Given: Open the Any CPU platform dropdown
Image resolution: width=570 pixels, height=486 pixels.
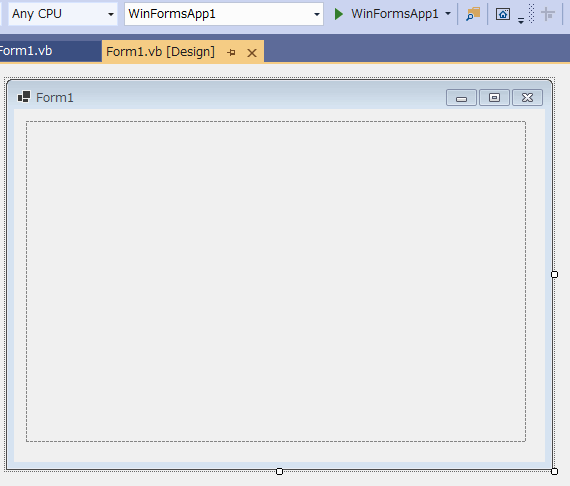Looking at the screenshot, I should pos(63,14).
